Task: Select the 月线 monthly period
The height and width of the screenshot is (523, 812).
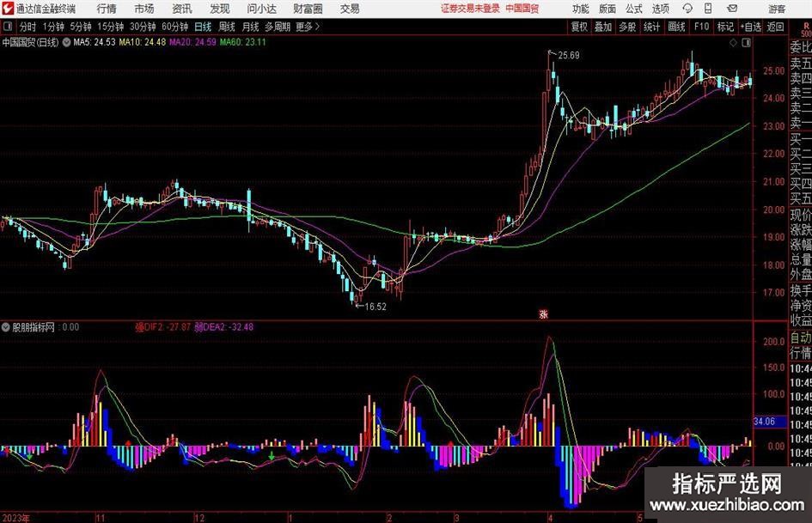Action: click(x=250, y=27)
